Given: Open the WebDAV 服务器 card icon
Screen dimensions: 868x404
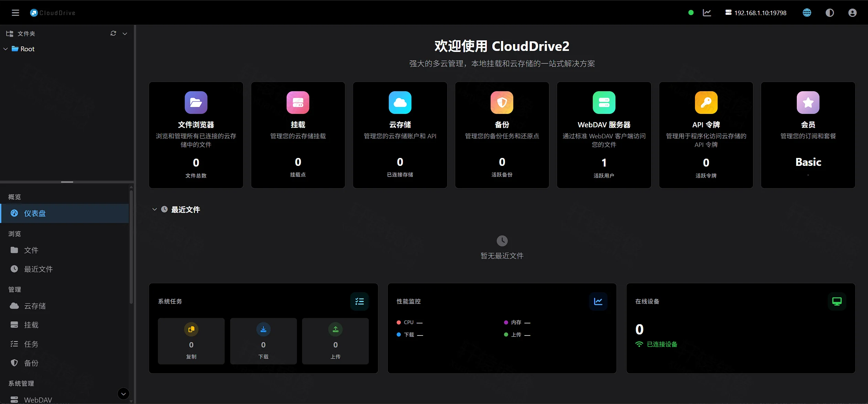Looking at the screenshot, I should coord(604,103).
